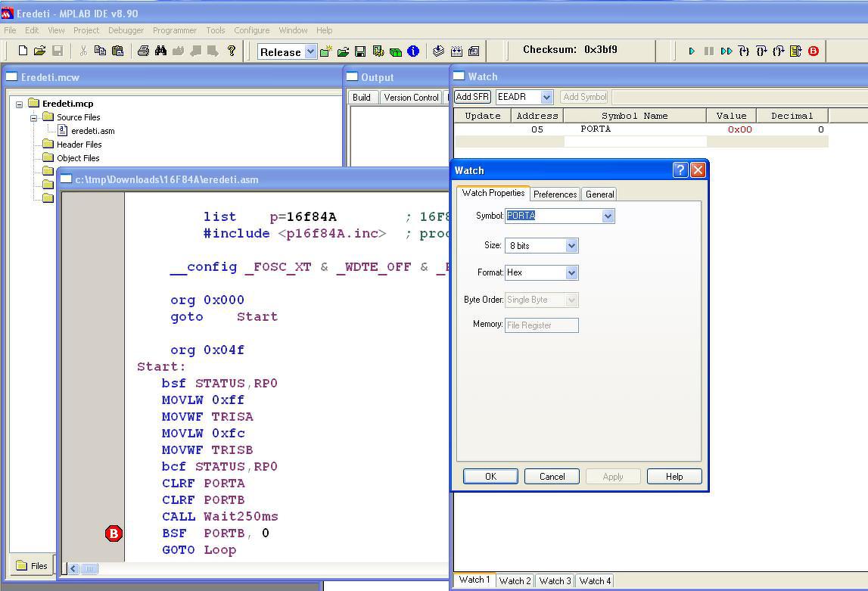Collapse the Source Files tree node
Image resolution: width=868 pixels, height=591 pixels.
coord(33,118)
